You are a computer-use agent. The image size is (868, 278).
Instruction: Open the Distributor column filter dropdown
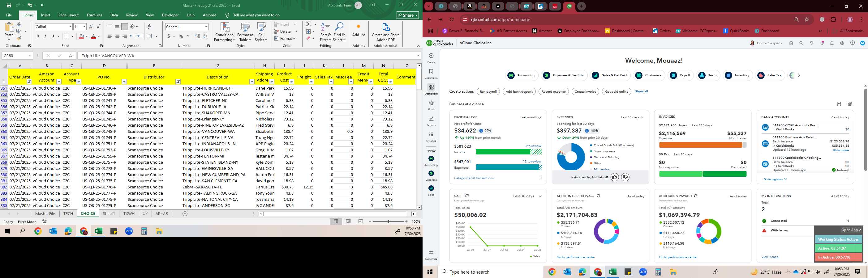click(x=178, y=82)
